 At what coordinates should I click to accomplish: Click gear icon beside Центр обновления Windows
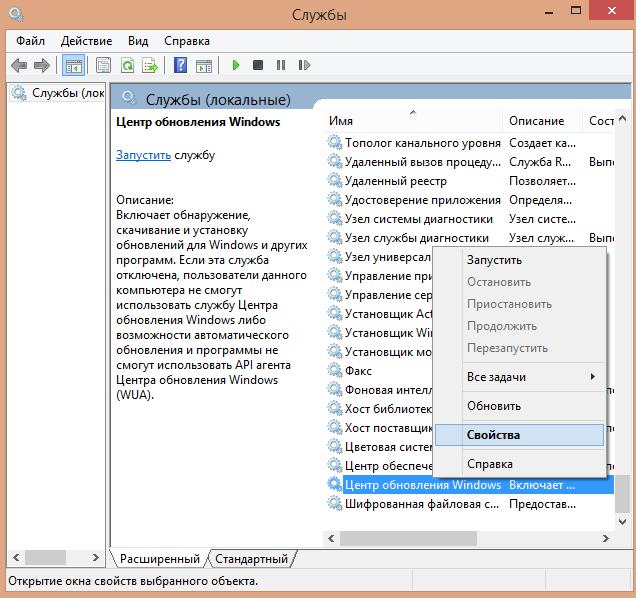click(x=335, y=484)
